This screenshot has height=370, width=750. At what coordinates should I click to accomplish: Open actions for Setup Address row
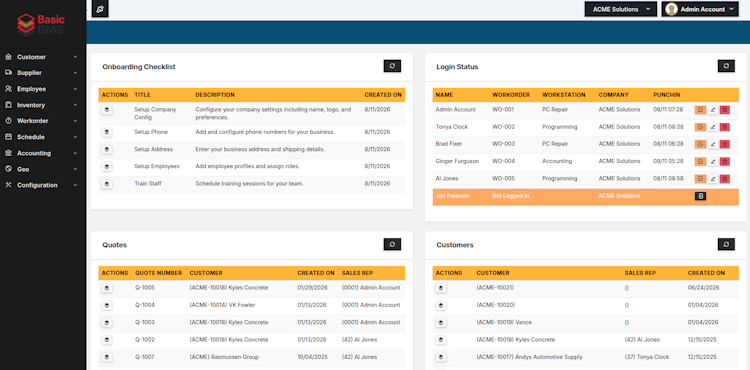click(x=107, y=150)
